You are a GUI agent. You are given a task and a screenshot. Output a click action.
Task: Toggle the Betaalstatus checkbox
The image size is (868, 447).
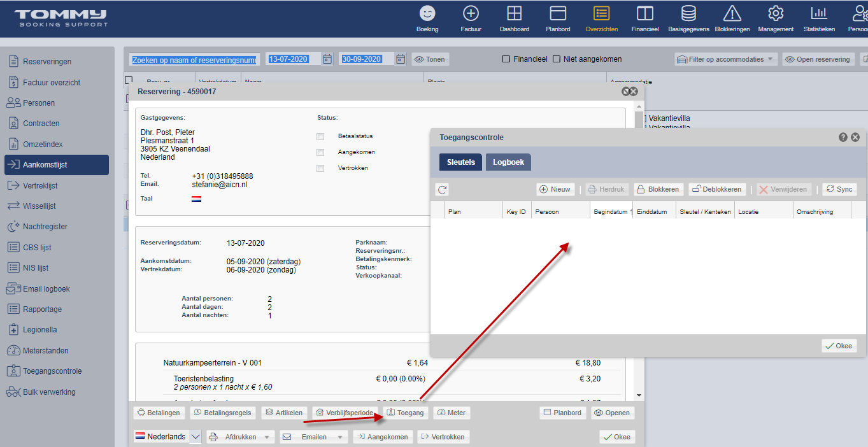320,136
